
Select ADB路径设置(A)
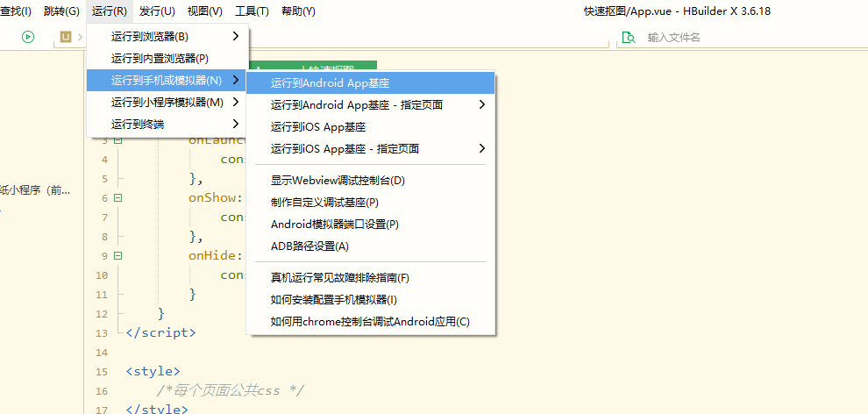click(x=370, y=246)
